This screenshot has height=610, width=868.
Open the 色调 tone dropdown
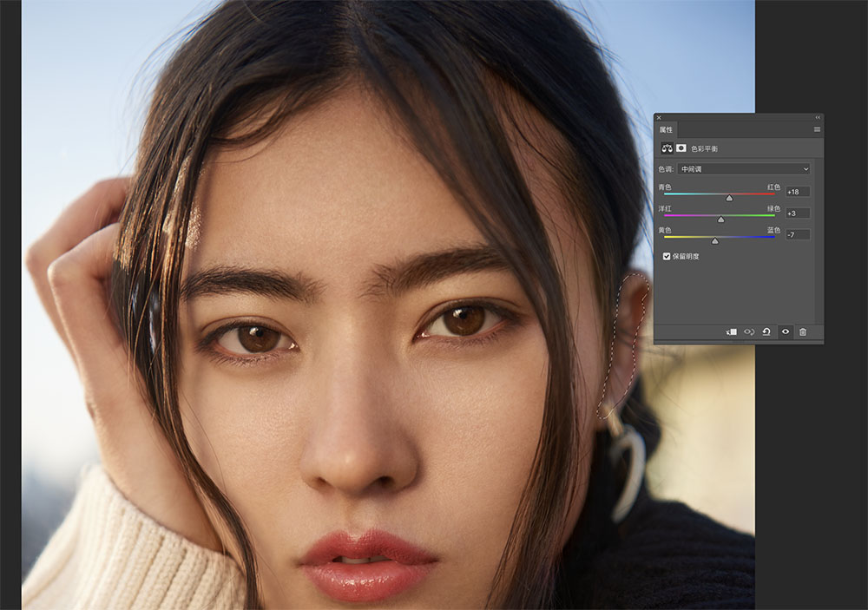pos(744,169)
